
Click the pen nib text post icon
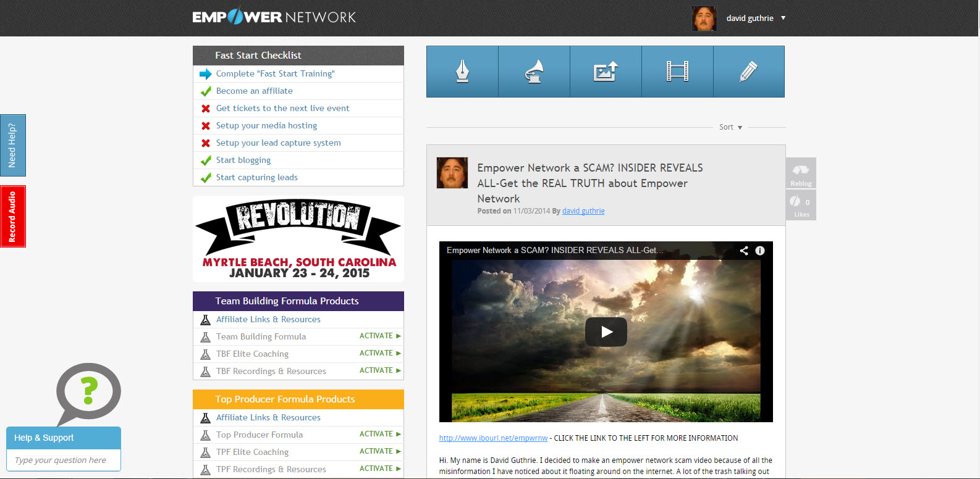[x=462, y=72]
